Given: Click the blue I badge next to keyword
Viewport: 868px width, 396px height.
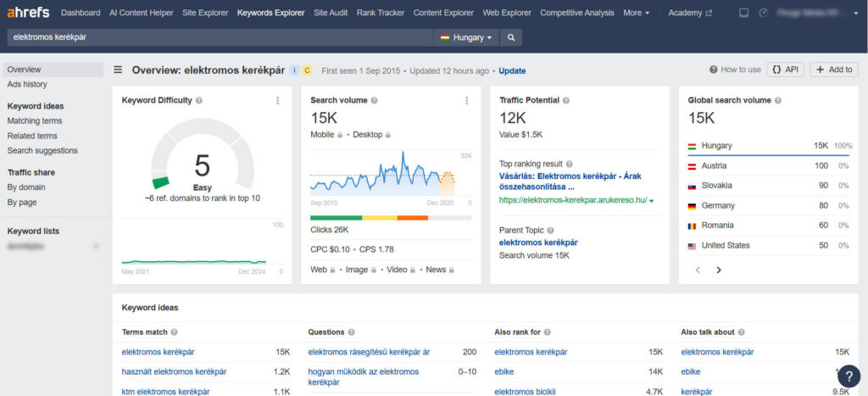Looking at the screenshot, I should 294,70.
